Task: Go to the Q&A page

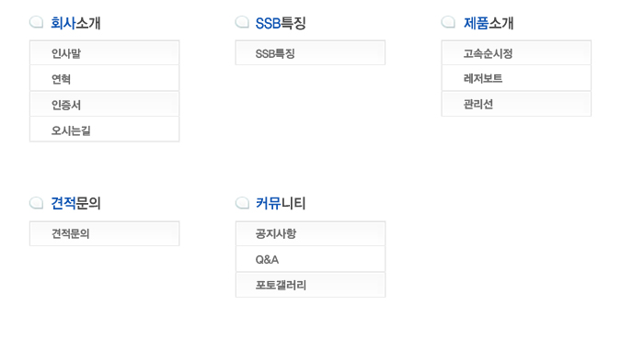Action: coord(310,259)
